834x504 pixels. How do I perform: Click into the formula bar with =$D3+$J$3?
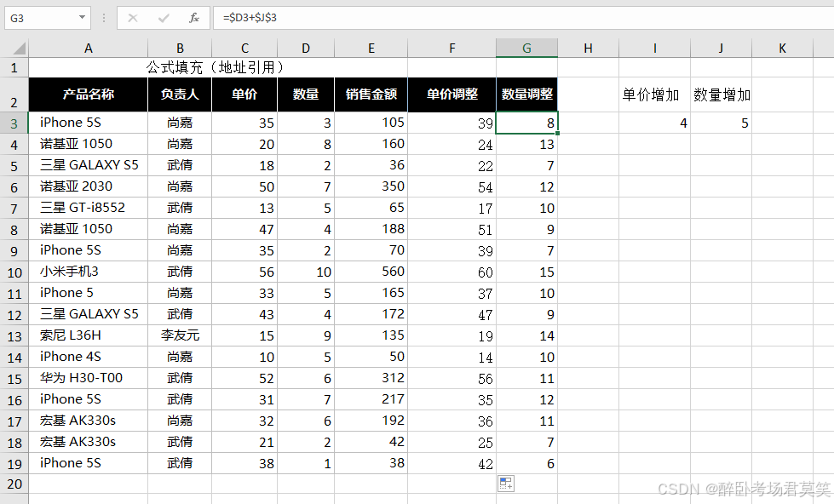523,18
